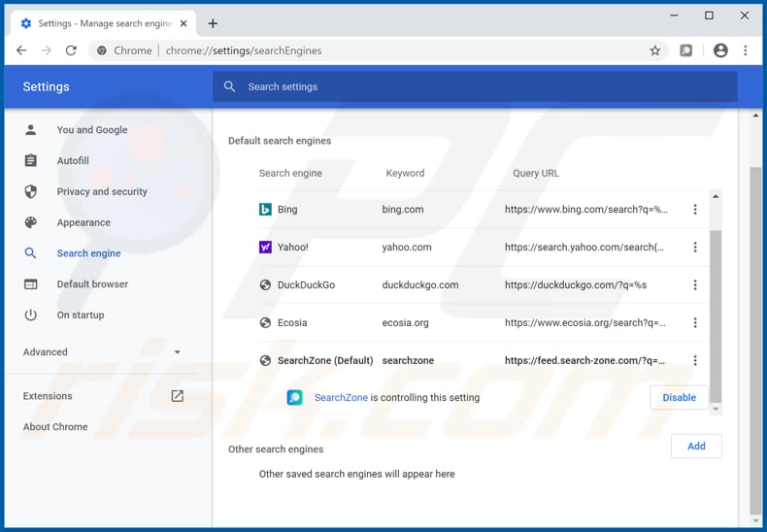
Task: Open the Chrome three-dot main menu
Action: pos(746,50)
